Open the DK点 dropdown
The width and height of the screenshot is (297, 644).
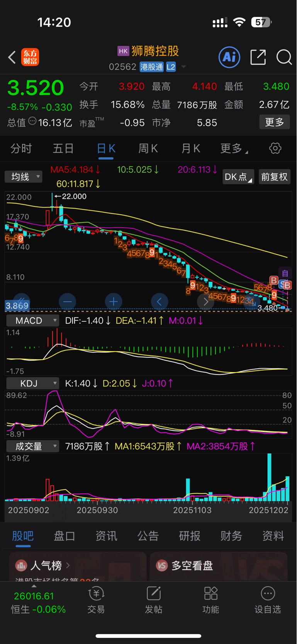238,177
